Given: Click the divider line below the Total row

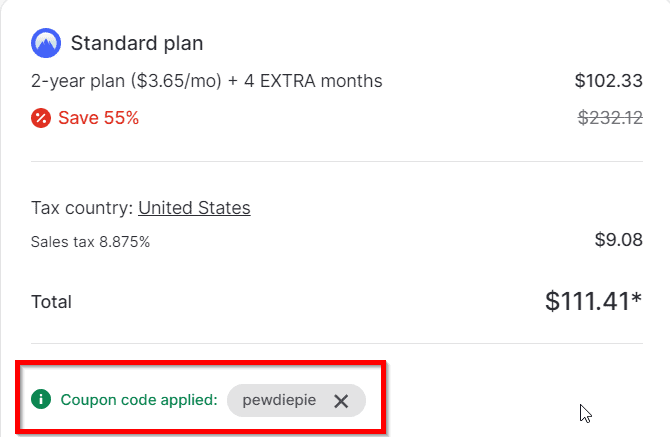Looking at the screenshot, I should tap(336, 344).
